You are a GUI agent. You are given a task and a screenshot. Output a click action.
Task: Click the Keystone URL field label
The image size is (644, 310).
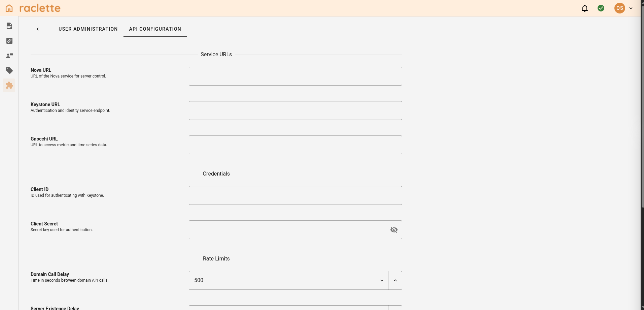coord(45,104)
